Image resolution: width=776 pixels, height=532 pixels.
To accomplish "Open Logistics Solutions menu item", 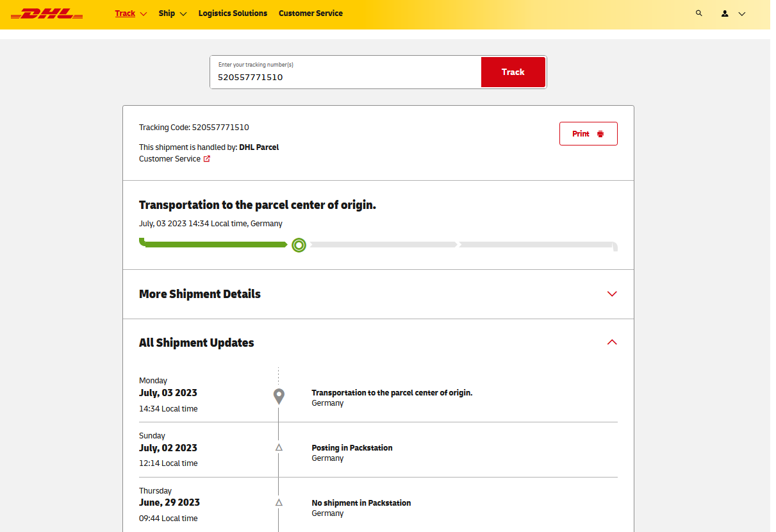I will point(233,13).
